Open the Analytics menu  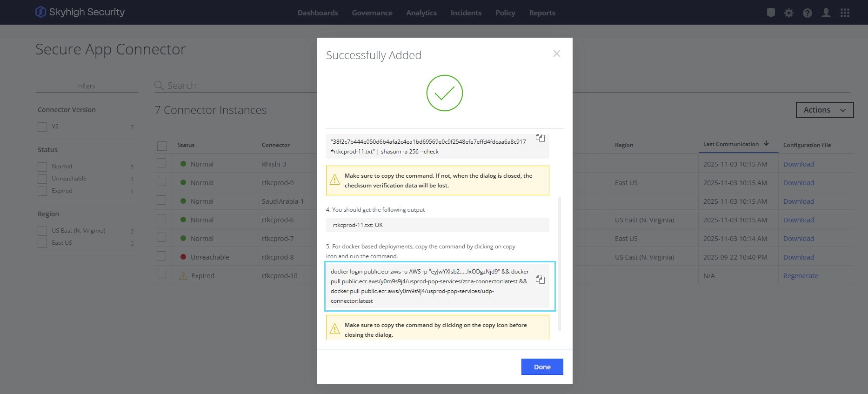point(421,13)
